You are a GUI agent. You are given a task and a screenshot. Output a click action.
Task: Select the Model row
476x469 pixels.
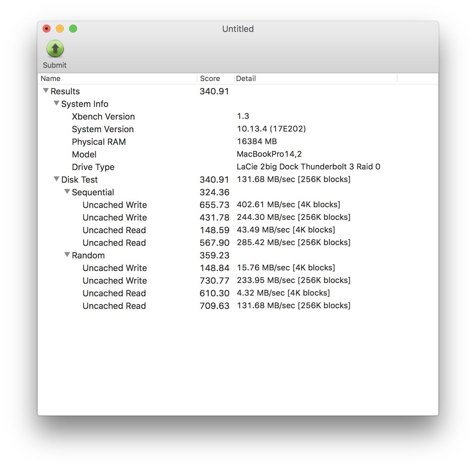pos(84,154)
